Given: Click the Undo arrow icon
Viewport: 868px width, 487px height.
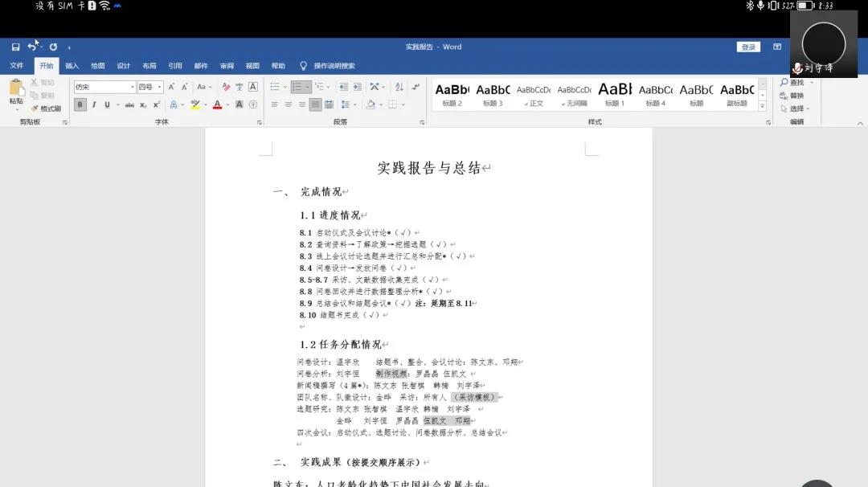Looking at the screenshot, I should [x=31, y=47].
